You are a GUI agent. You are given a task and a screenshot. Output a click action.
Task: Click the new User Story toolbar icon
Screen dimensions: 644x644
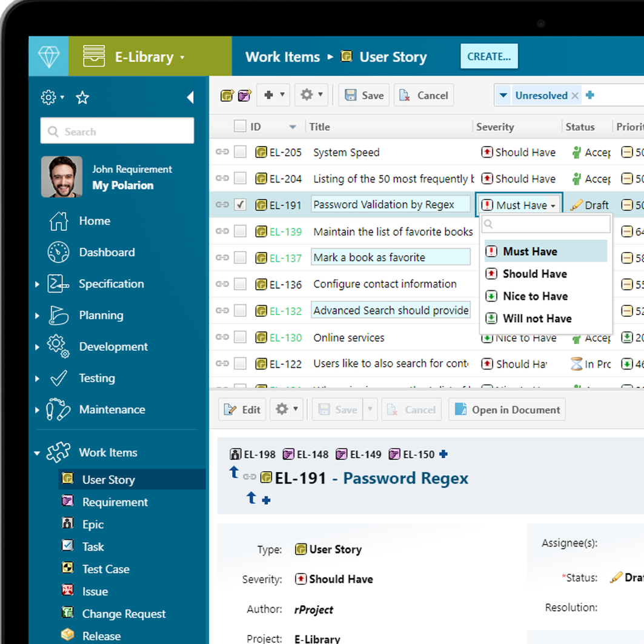(x=227, y=95)
